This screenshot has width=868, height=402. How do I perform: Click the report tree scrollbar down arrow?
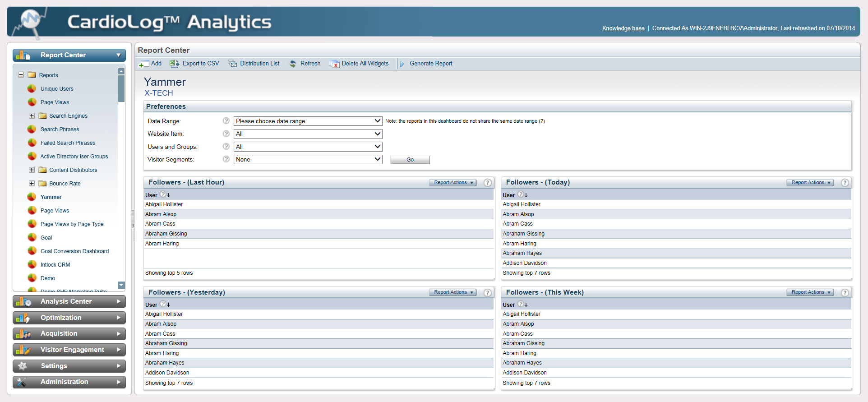point(121,285)
